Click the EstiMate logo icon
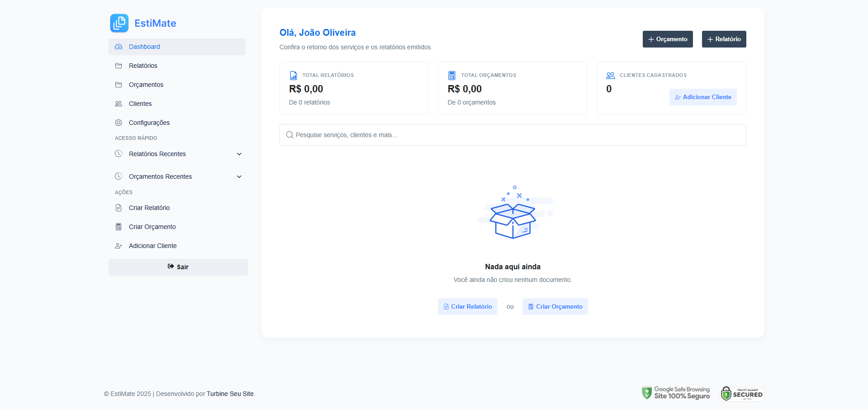 point(119,23)
